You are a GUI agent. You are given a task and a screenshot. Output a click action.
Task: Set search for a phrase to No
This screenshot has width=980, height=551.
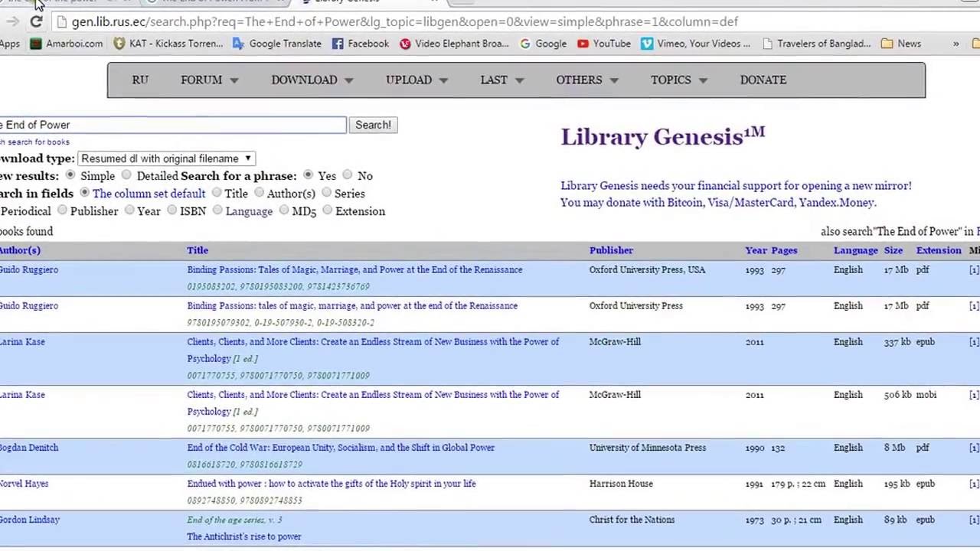(348, 175)
